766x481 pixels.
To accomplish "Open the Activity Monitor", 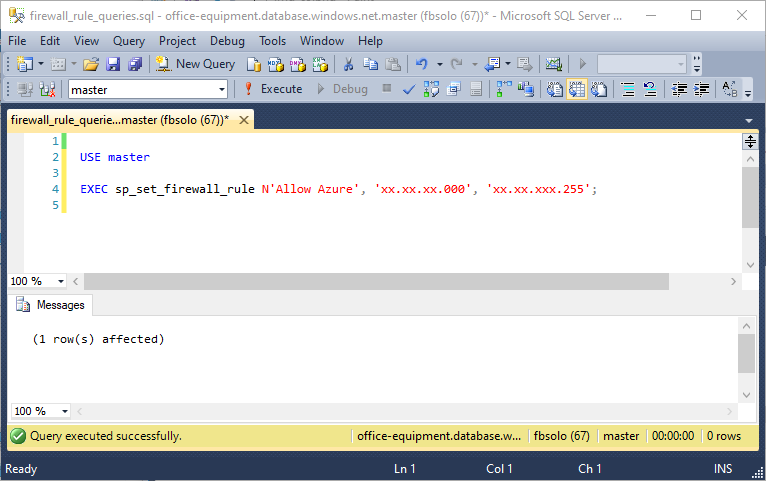I will click(x=553, y=64).
